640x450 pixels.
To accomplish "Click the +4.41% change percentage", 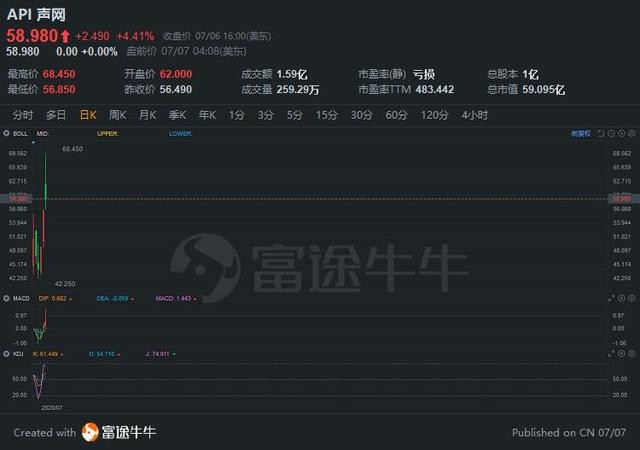I will 136,36.
